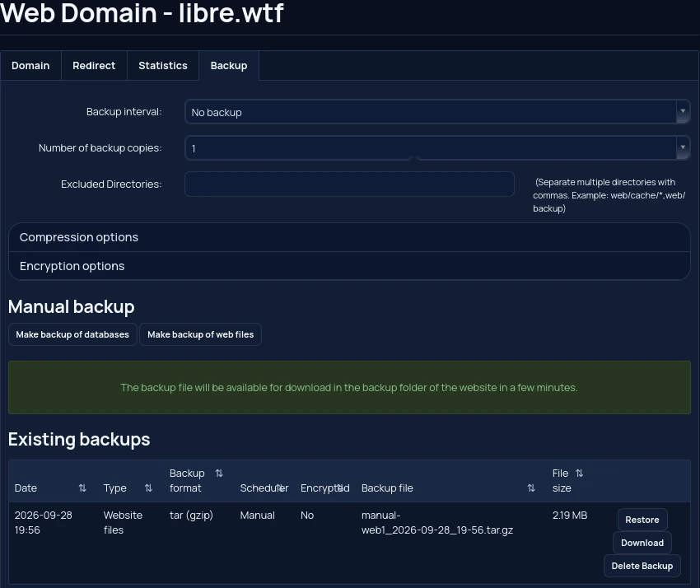Sort by Scheduler column arrows
This screenshot has width=700, height=588.
(280, 488)
